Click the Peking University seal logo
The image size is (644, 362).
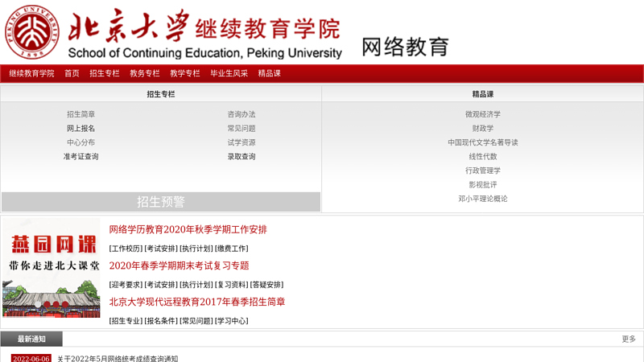tap(31, 32)
